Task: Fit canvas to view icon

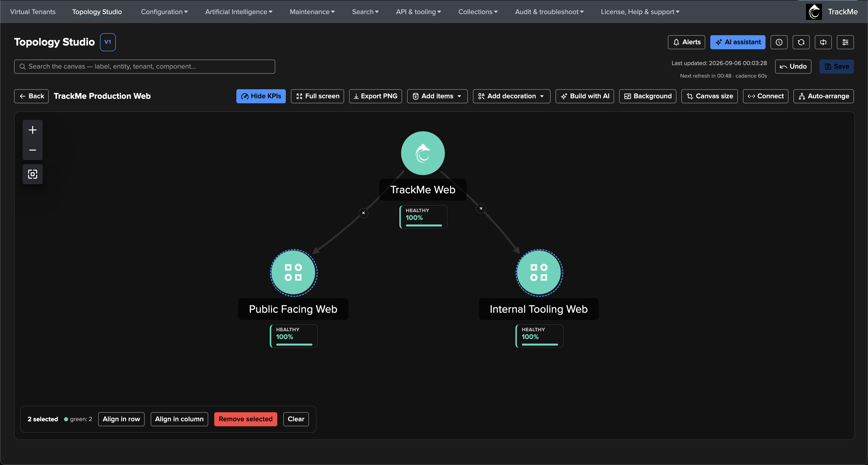Action: point(33,174)
